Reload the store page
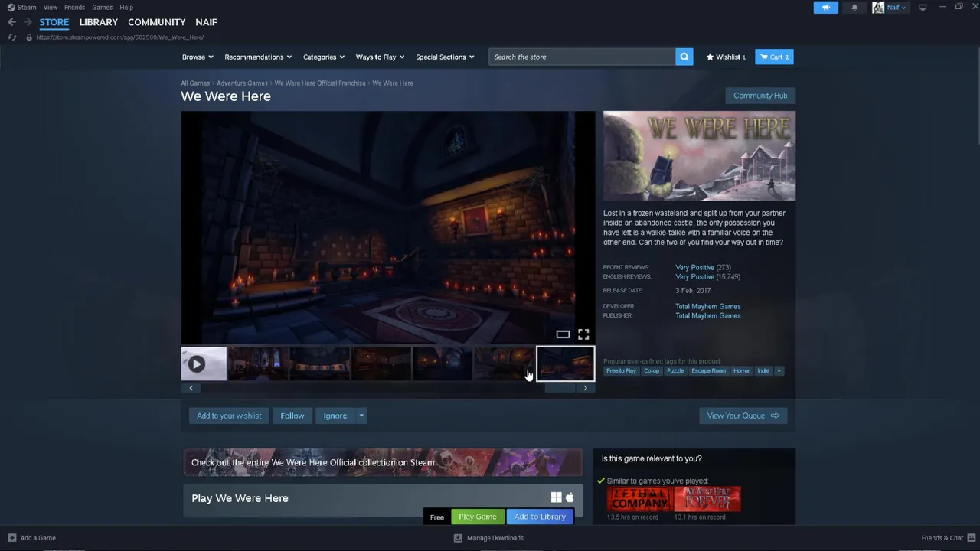The height and width of the screenshot is (551, 980). [x=11, y=37]
